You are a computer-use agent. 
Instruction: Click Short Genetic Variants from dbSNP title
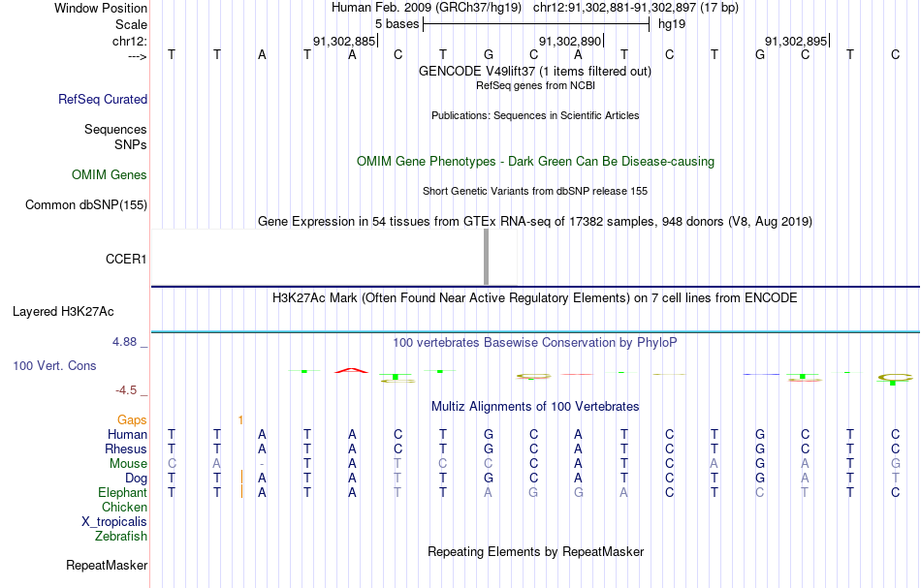coord(535,191)
